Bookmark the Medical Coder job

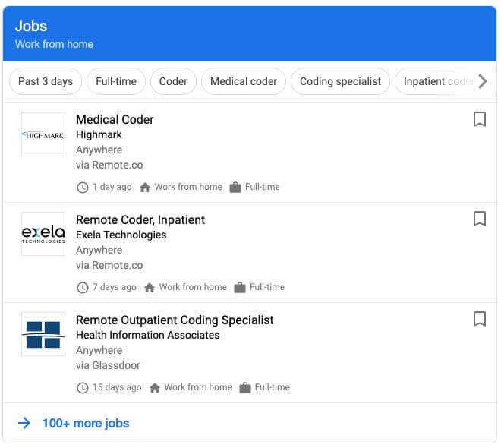479,119
